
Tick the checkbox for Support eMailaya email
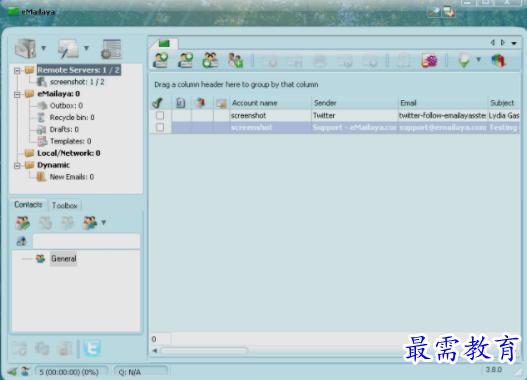pyautogui.click(x=160, y=127)
